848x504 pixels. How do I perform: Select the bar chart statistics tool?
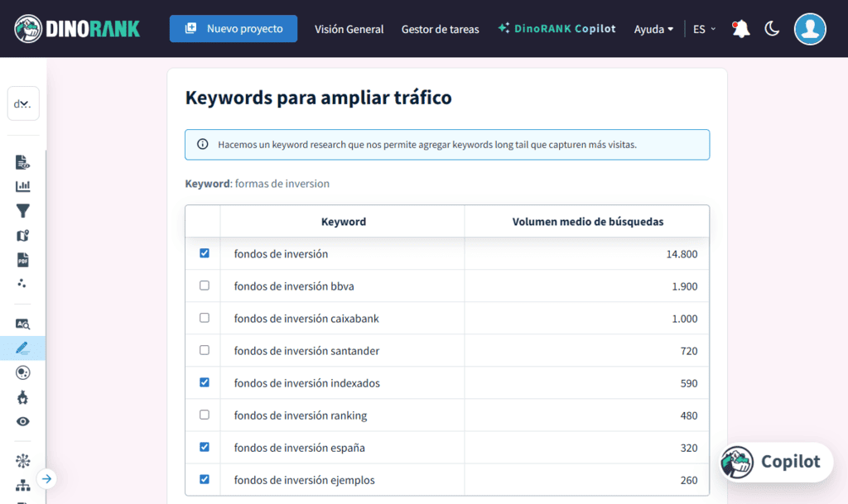(22, 186)
